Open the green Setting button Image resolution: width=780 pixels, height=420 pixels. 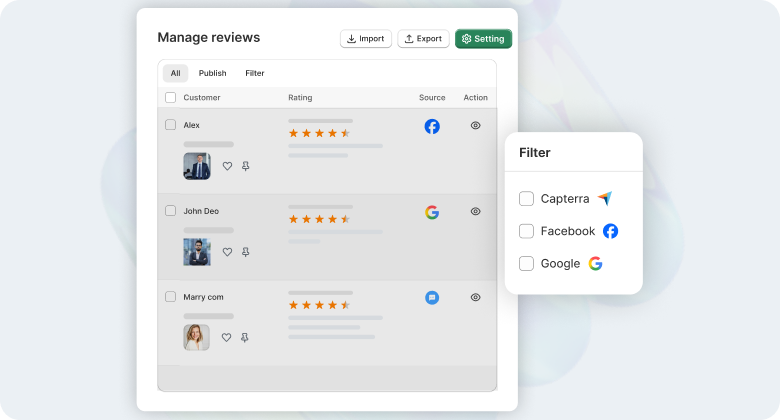click(x=483, y=39)
